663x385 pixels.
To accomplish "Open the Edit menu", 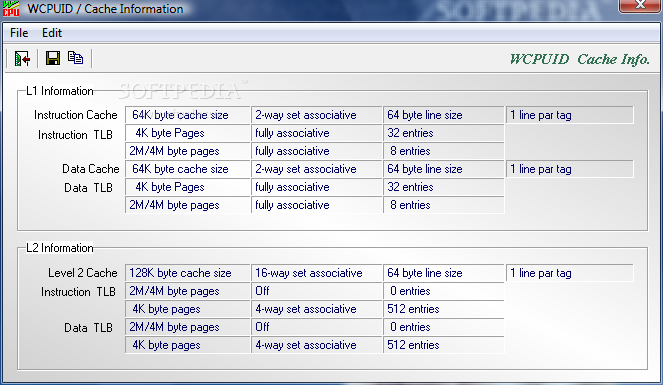I will point(52,33).
